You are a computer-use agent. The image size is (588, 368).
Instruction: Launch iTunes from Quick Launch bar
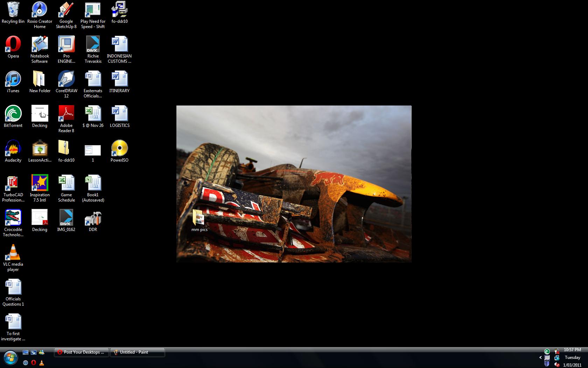pyautogui.click(x=26, y=363)
